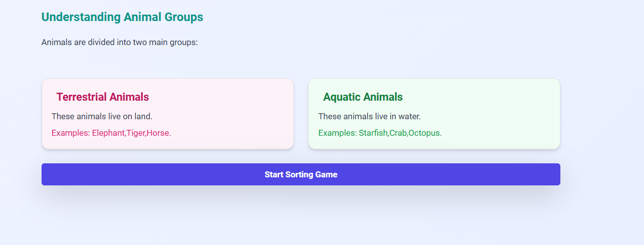Click the word Starfish in examples
This screenshot has width=644, height=245.
pos(373,133)
